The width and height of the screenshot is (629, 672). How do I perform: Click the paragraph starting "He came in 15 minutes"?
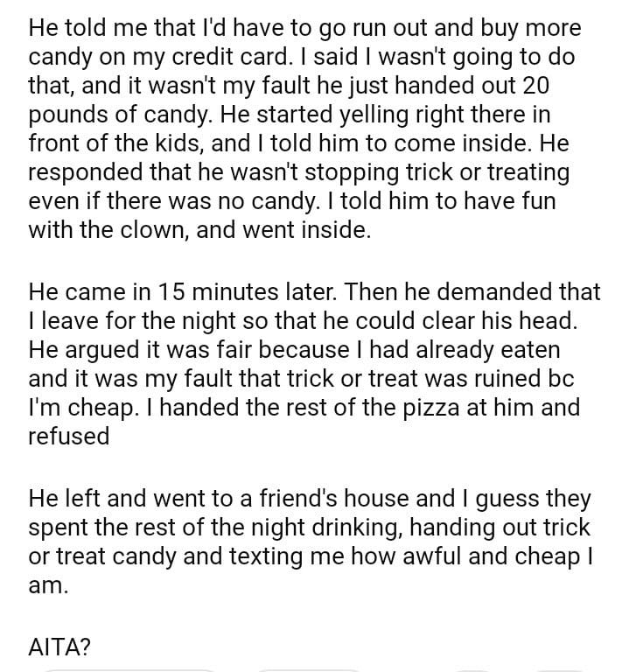(306, 363)
